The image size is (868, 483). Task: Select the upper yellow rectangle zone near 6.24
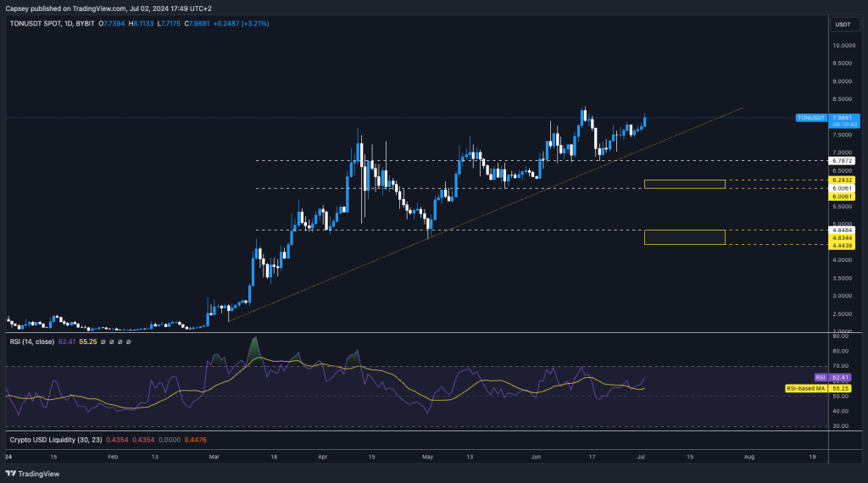(685, 184)
